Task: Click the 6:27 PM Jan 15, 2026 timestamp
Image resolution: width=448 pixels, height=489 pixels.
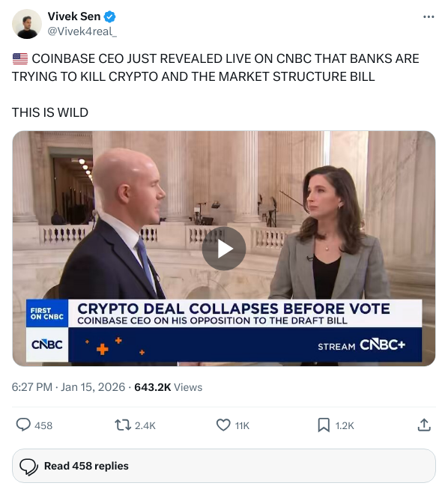Action: coord(68,387)
